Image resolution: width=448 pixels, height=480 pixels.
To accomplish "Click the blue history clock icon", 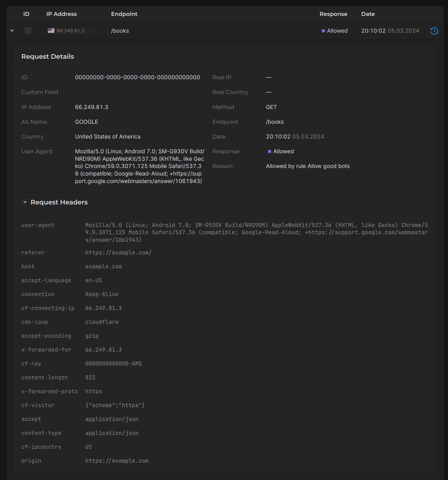I will pos(434,31).
